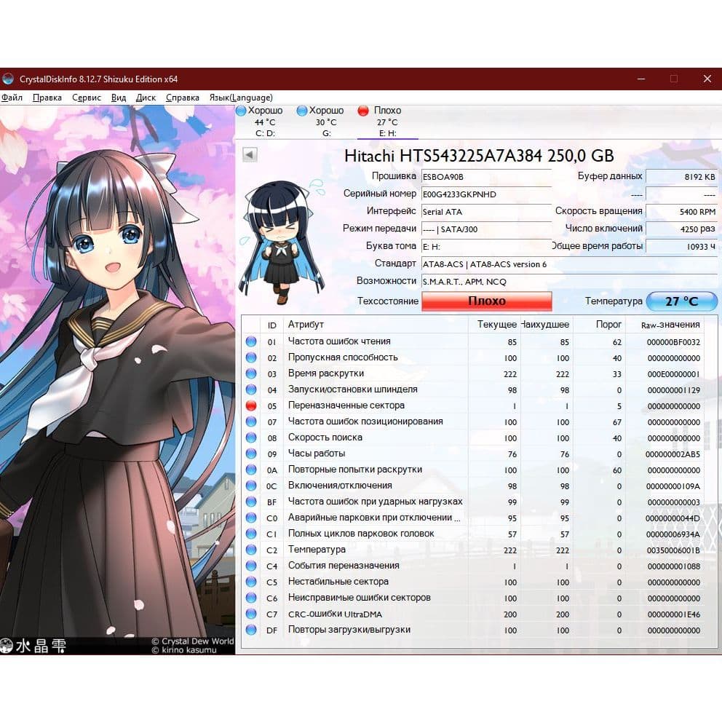The height and width of the screenshot is (728, 722).
Task: Click the blue status orb for G:
Action: [x=302, y=111]
